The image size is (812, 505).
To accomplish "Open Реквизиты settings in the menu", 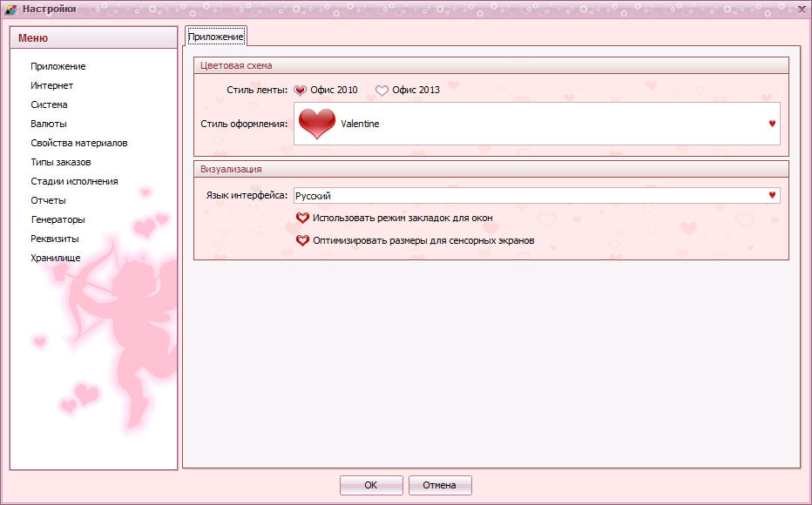I will click(x=55, y=239).
